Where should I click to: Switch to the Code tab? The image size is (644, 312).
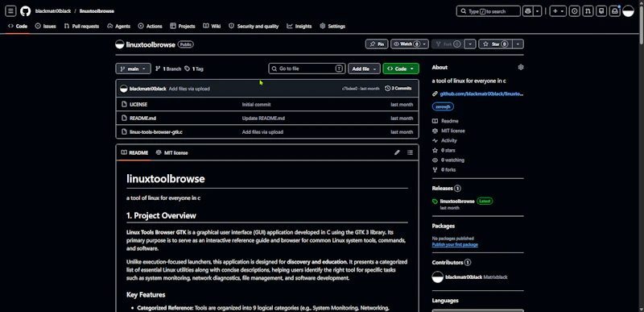[18, 26]
